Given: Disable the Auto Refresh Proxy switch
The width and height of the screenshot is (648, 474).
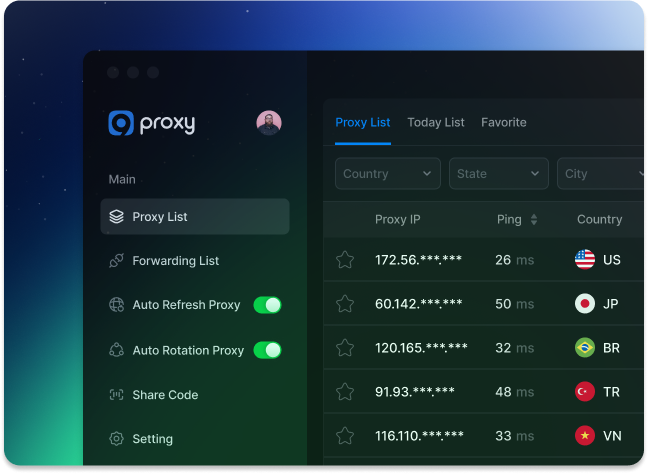Looking at the screenshot, I should click(x=267, y=305).
